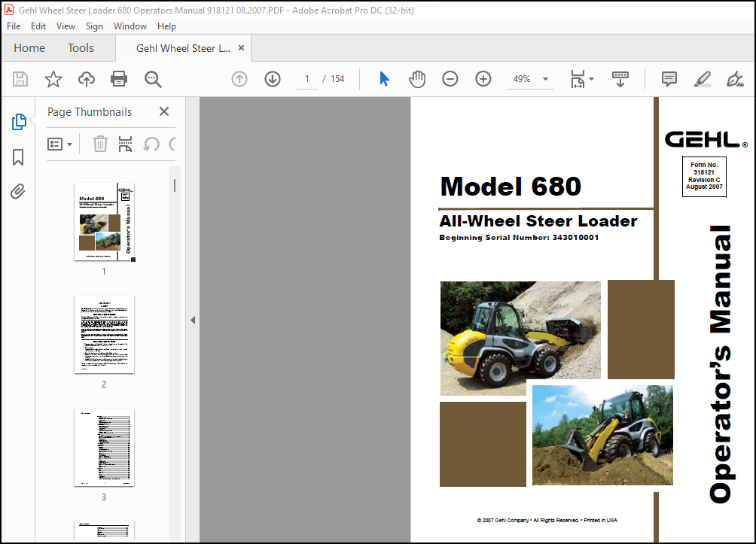Click the cloud upload icon
Image resolution: width=756 pixels, height=544 pixels.
87,79
